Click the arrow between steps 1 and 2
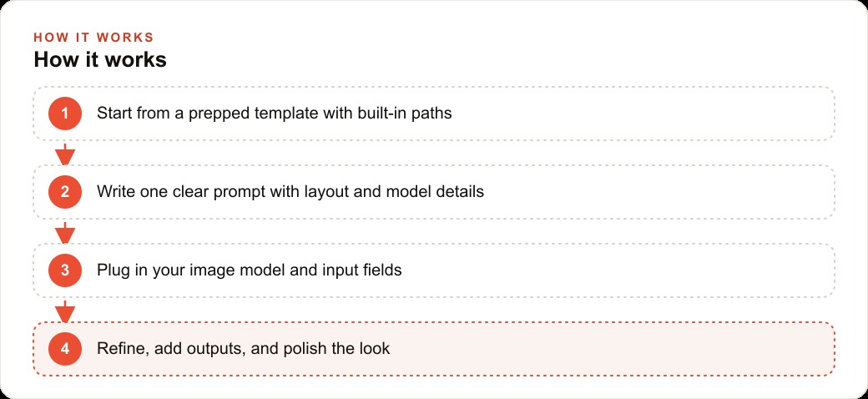Screen dimensions: 868x399 [65, 154]
